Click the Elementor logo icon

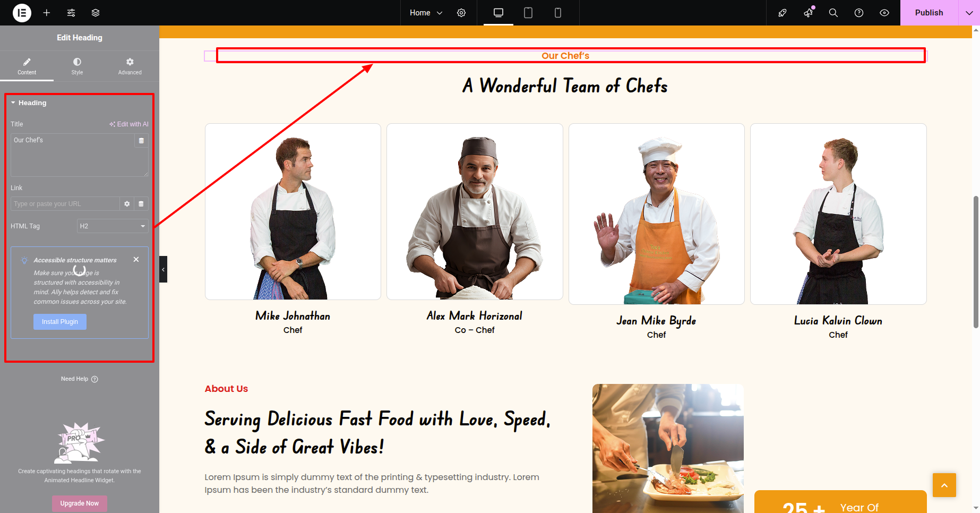coord(22,13)
